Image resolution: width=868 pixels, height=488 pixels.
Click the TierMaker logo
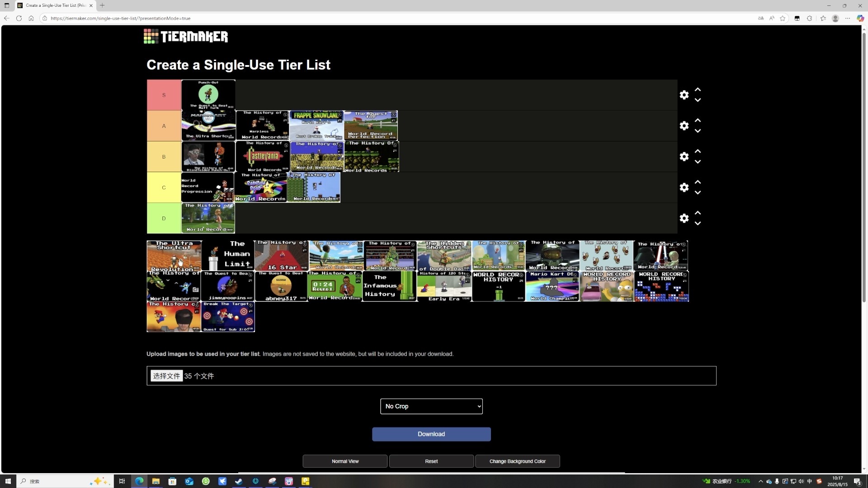coord(186,36)
